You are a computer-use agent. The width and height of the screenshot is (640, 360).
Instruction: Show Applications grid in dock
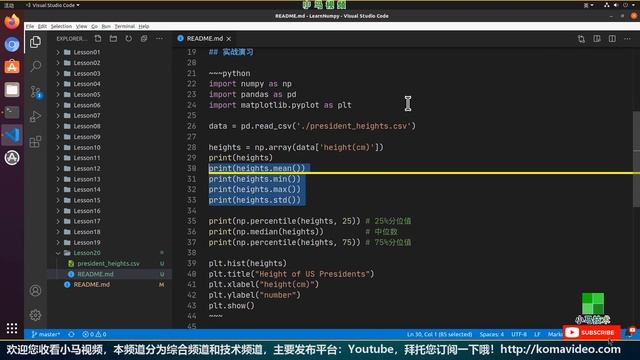[x=12, y=328]
